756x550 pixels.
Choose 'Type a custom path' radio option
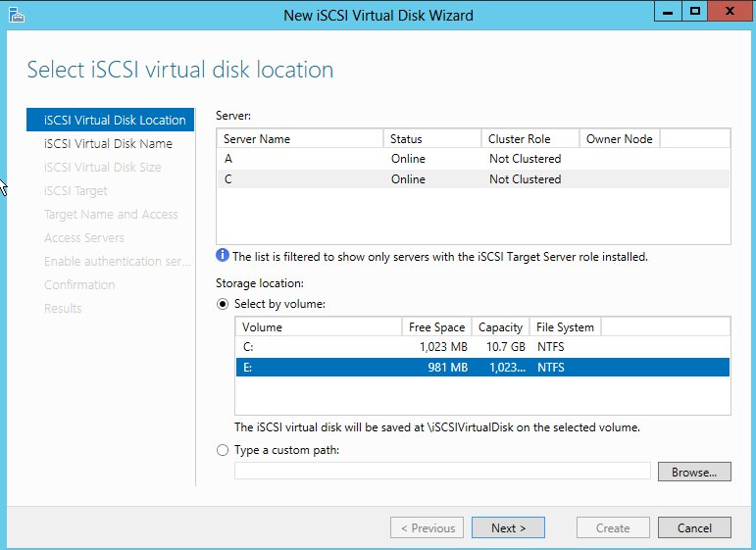click(x=223, y=450)
